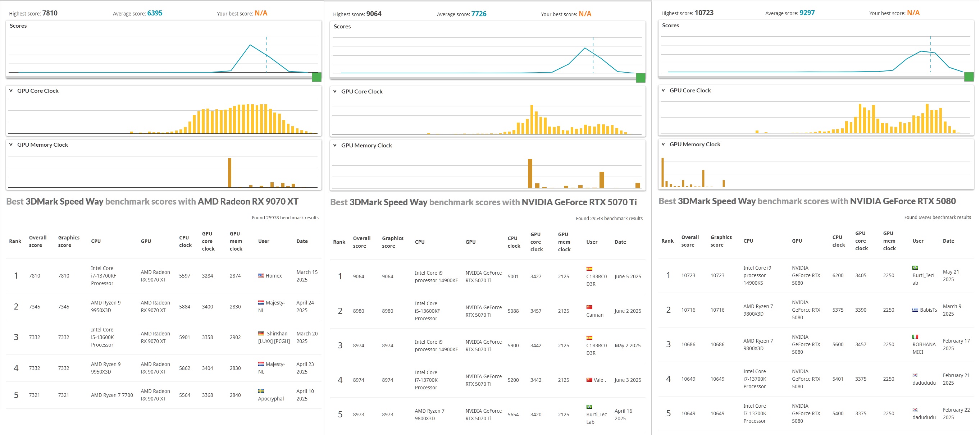The width and height of the screenshot is (980, 435).
Task: Click the 'Highest score: 10723' label
Action: pos(688,13)
